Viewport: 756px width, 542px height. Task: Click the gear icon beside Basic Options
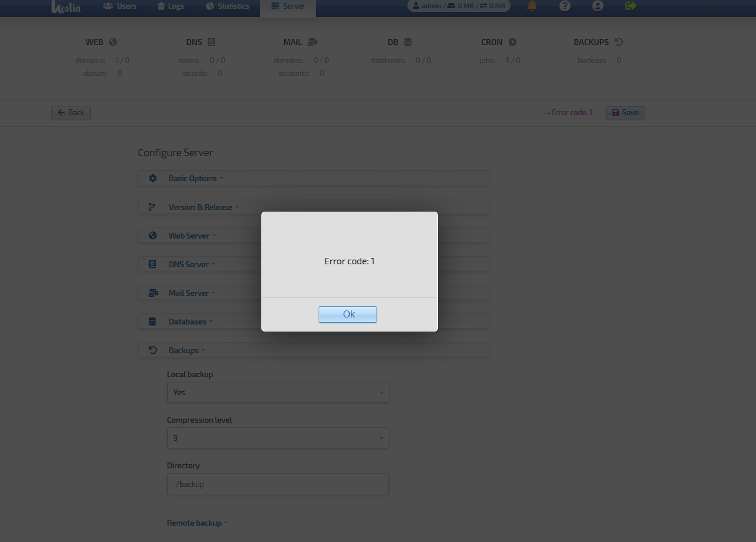153,178
